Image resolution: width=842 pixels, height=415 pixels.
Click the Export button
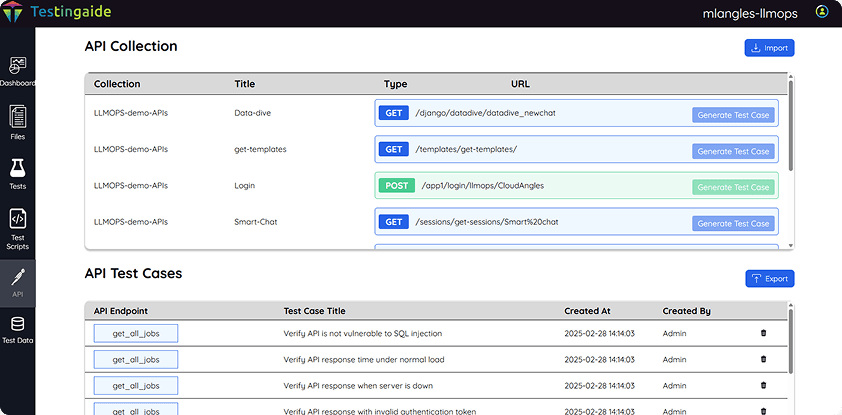769,278
